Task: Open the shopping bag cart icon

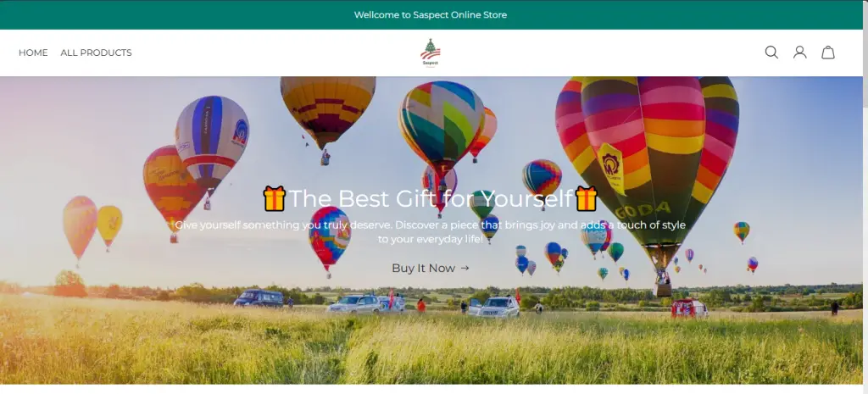Action: (827, 53)
